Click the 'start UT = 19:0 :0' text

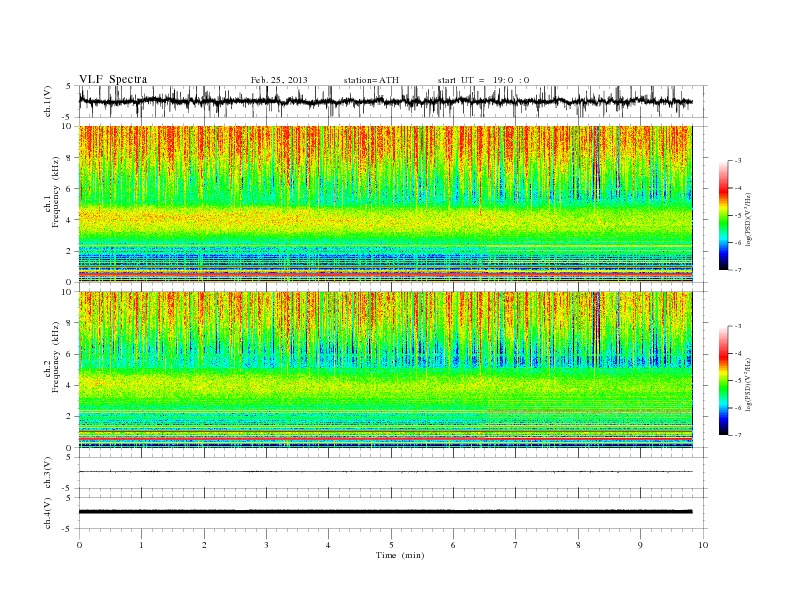click(x=483, y=80)
